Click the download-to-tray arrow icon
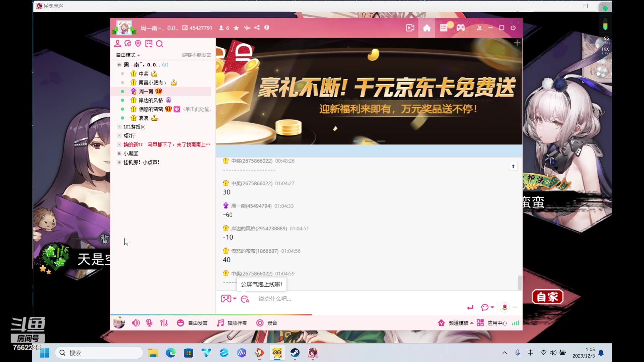The width and height of the screenshot is (644, 362). tap(479, 28)
